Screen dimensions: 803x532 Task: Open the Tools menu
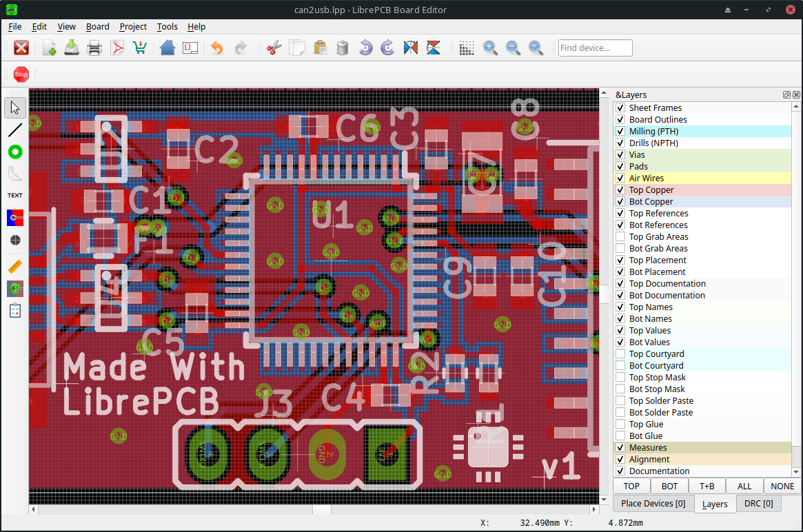tap(167, 27)
